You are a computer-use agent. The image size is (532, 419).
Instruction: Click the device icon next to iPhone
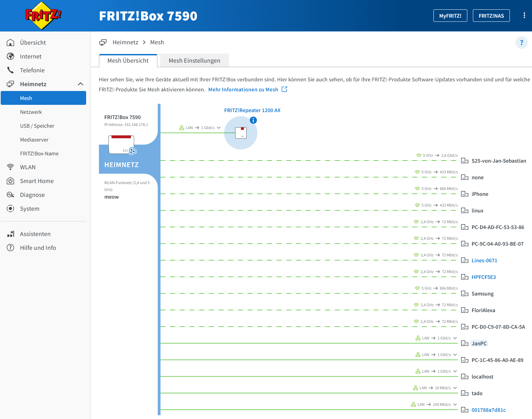tap(465, 194)
